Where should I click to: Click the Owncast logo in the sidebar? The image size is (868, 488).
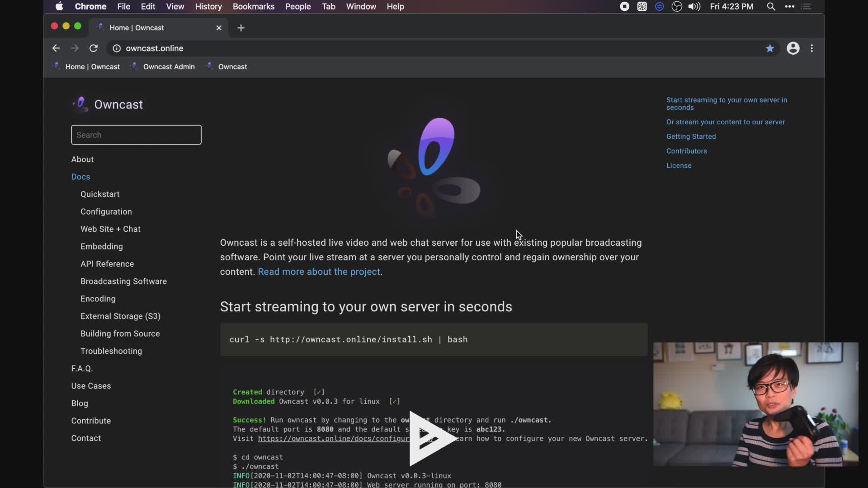[108, 104]
